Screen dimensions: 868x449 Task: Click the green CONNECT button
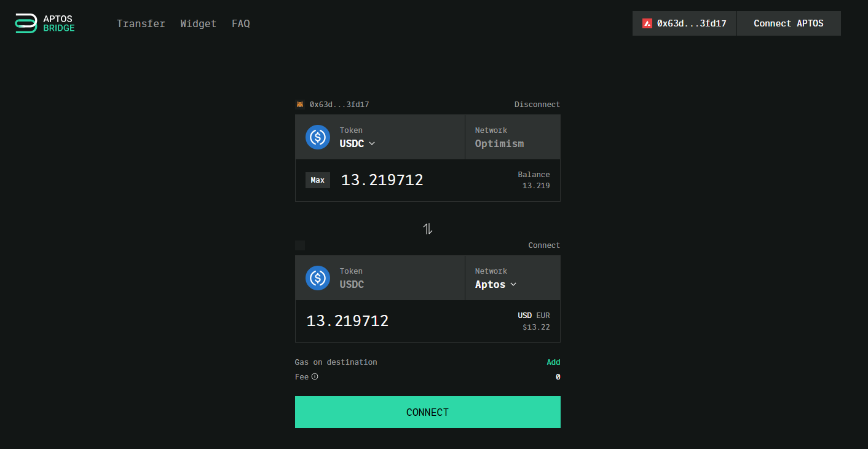[x=428, y=412]
